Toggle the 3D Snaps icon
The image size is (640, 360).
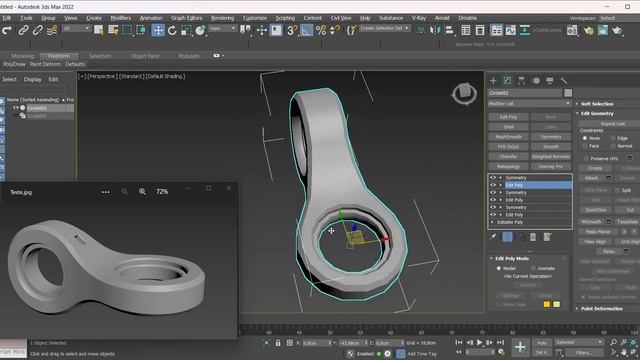(x=292, y=30)
